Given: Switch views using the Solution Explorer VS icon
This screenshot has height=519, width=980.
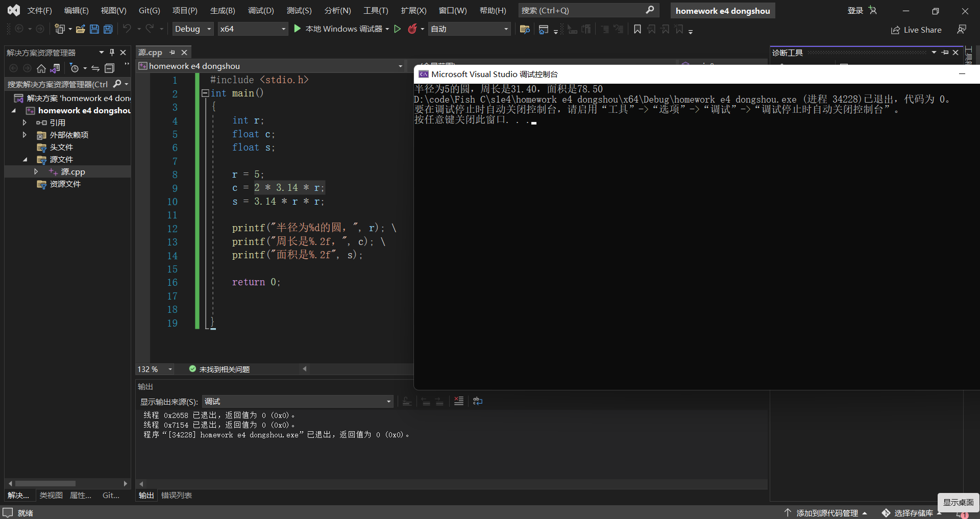Looking at the screenshot, I should (55, 68).
